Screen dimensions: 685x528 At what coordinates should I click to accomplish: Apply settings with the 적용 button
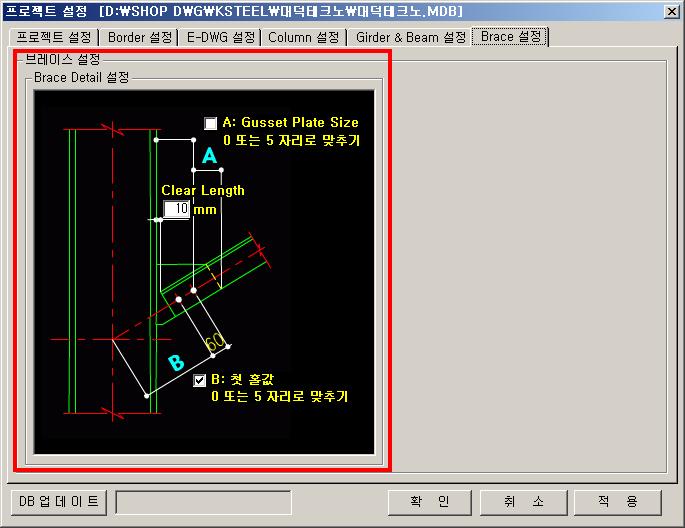617,502
